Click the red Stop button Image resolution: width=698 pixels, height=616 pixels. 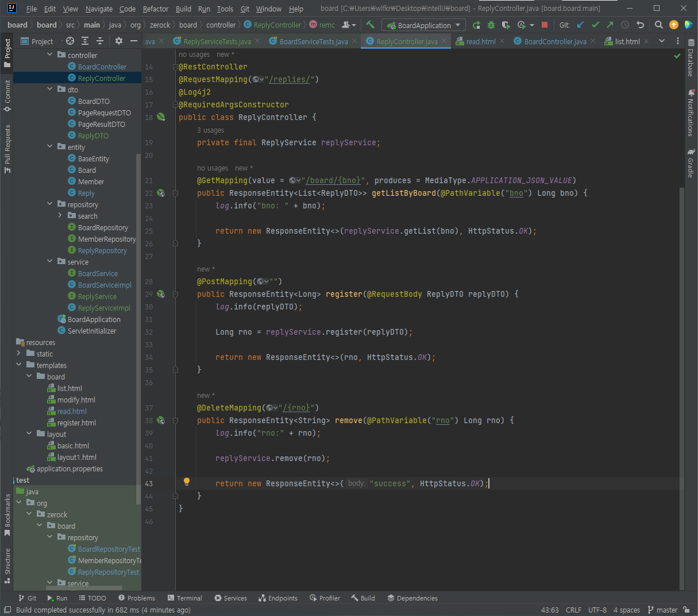[545, 25]
